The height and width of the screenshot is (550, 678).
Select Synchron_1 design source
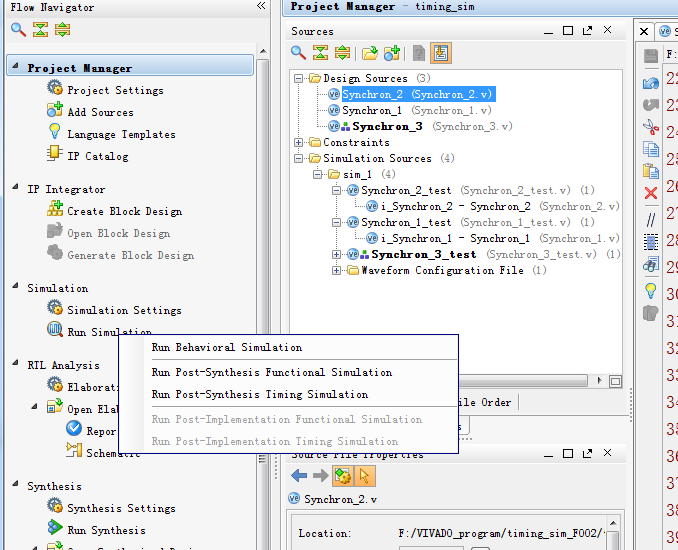[409, 110]
